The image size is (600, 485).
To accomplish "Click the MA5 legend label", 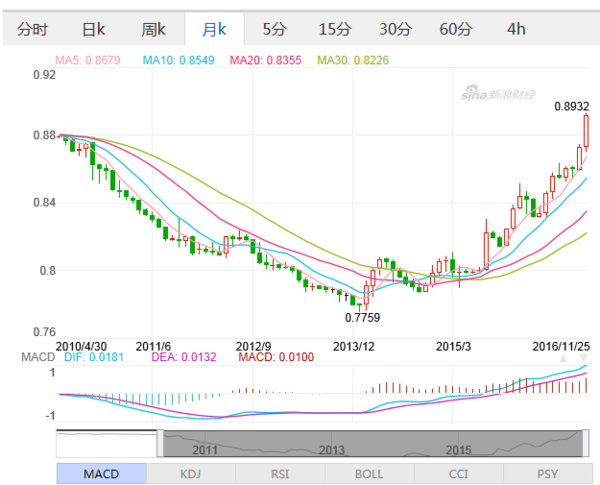I will tap(88, 61).
